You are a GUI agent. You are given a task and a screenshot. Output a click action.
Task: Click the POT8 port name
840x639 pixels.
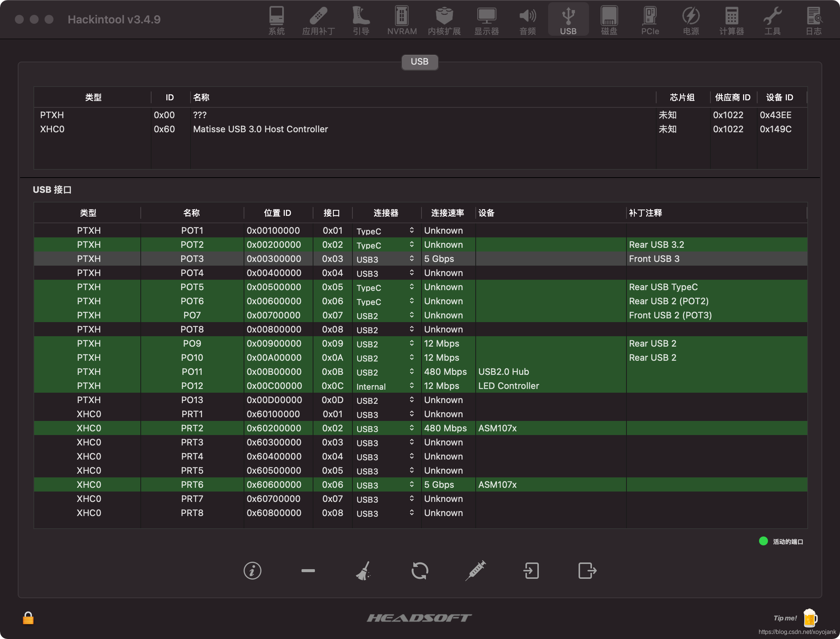(192, 330)
